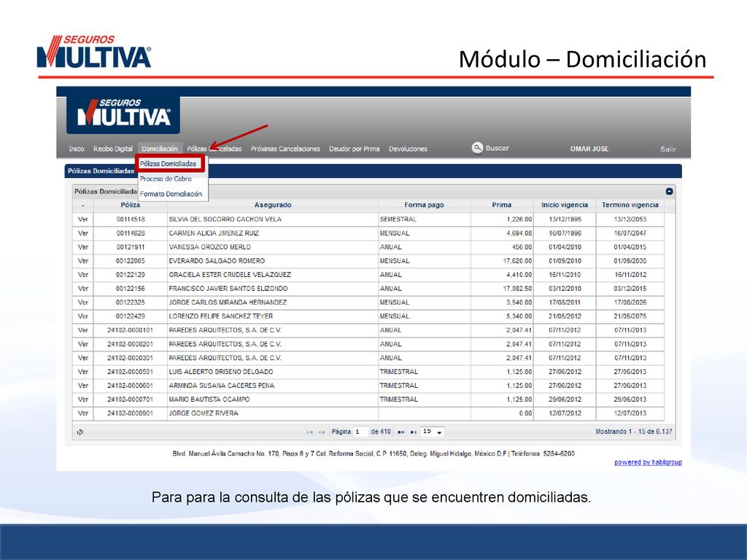Select JORGE CARLOS MIRANDA HERNANDEZ cell
This screenshot has height=560, width=747.
(x=273, y=302)
